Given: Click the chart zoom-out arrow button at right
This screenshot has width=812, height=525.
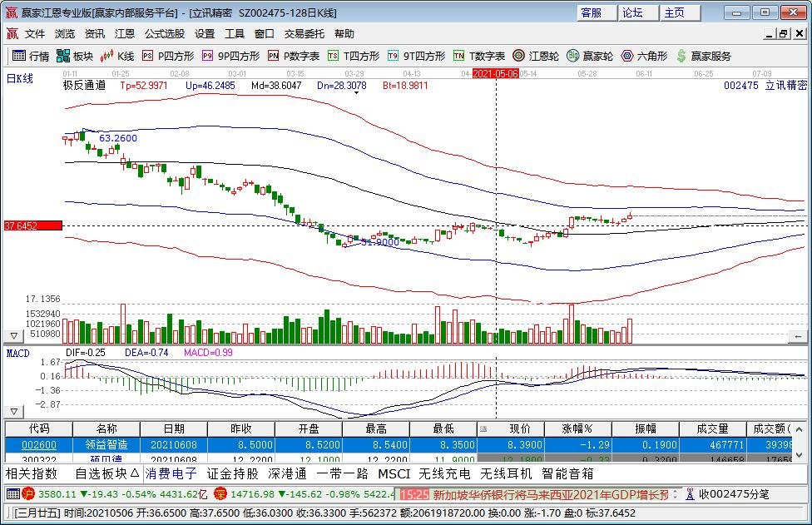Looking at the screenshot, I should tap(798, 336).
